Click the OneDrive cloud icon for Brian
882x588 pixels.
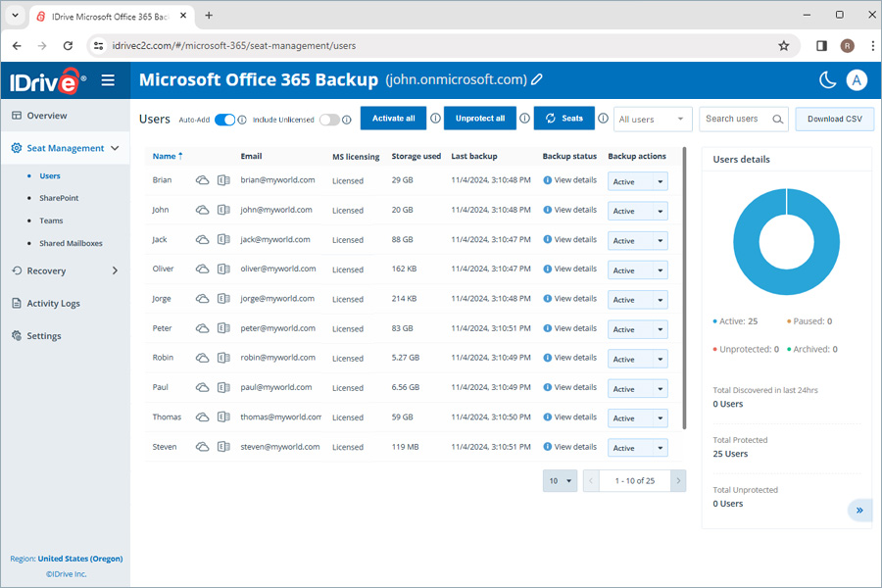point(203,180)
